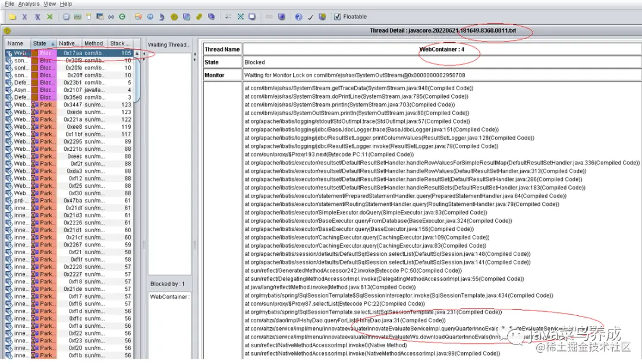Click the thread list vertical scrollbar thumb
642x364 pixels.
click(x=137, y=80)
